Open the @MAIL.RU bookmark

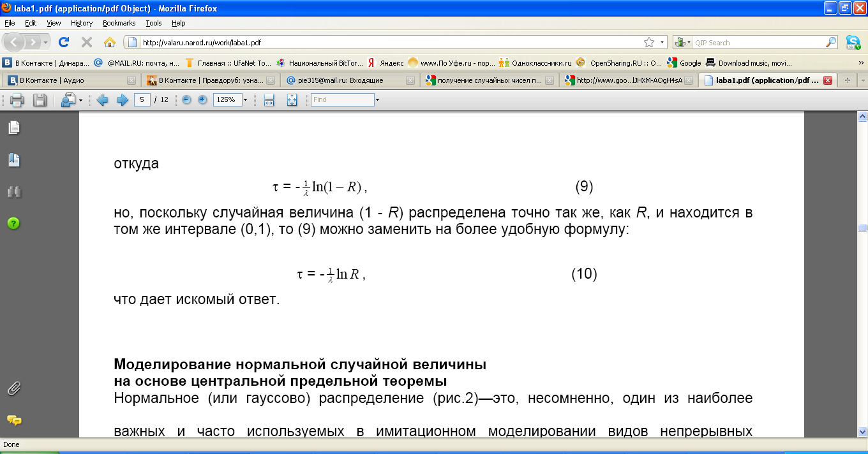point(137,63)
